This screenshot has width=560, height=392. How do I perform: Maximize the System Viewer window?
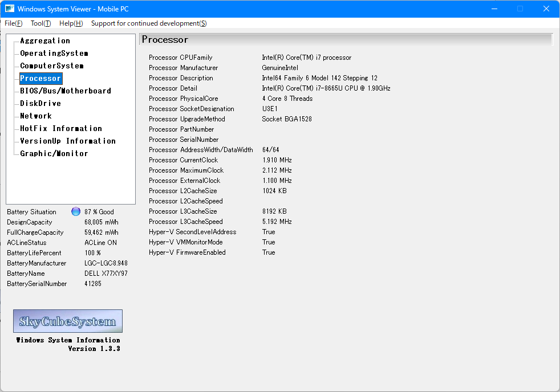(x=520, y=9)
